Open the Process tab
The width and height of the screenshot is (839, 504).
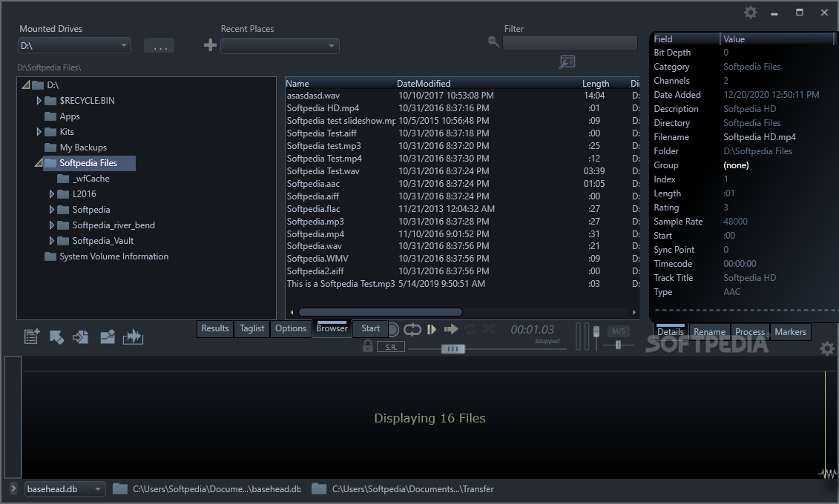point(750,332)
